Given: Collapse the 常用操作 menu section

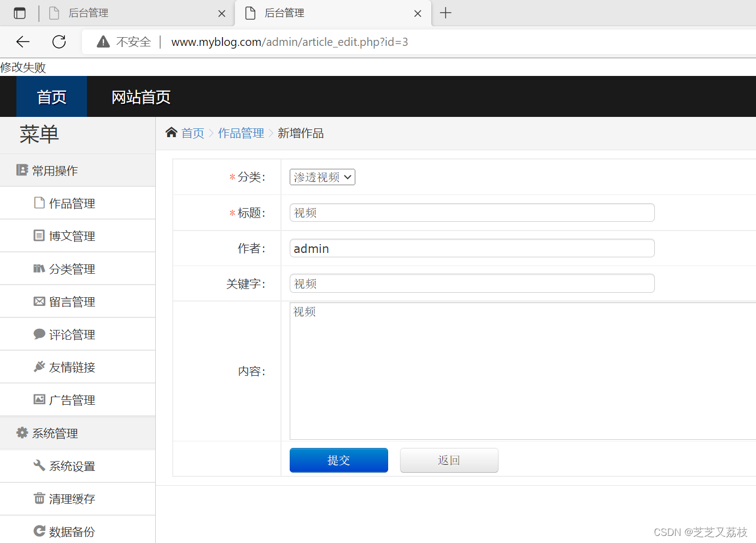Looking at the screenshot, I should pyautogui.click(x=78, y=170).
